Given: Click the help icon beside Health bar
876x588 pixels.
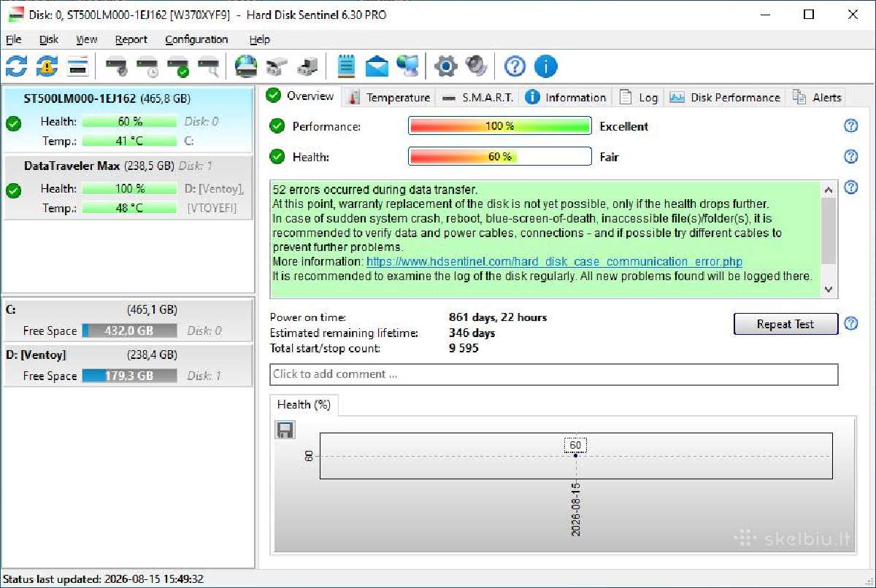Looking at the screenshot, I should click(x=850, y=156).
